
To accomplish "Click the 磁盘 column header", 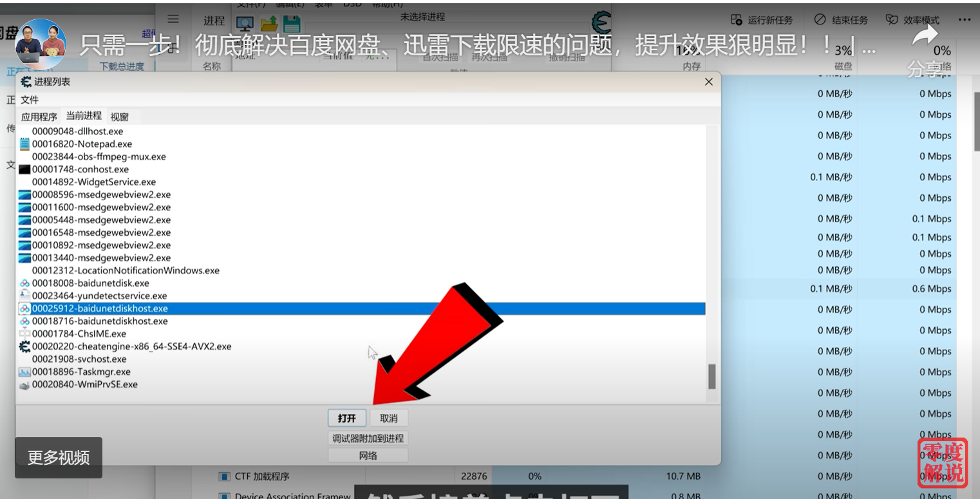I will click(x=843, y=66).
